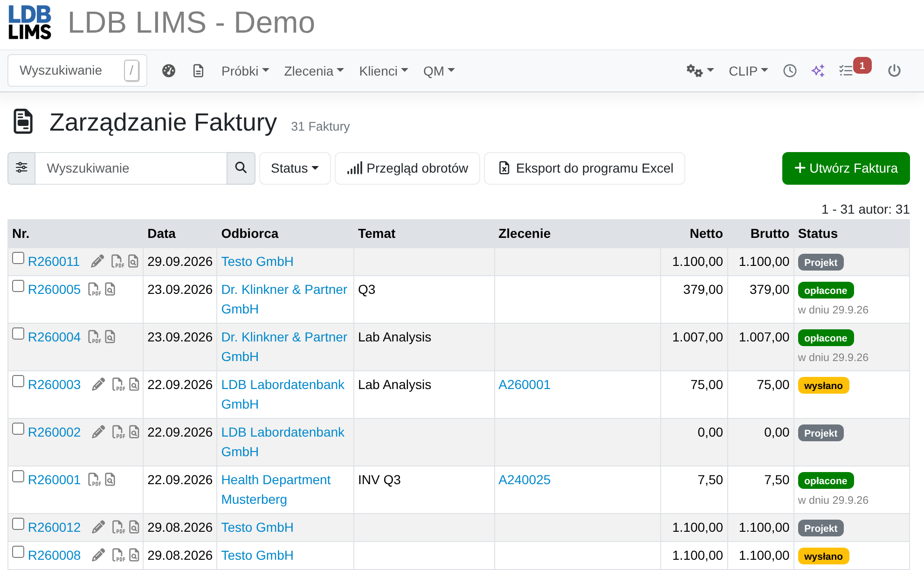This screenshot has width=924, height=570.
Task: Expand the QM menu dropdown
Action: point(439,71)
